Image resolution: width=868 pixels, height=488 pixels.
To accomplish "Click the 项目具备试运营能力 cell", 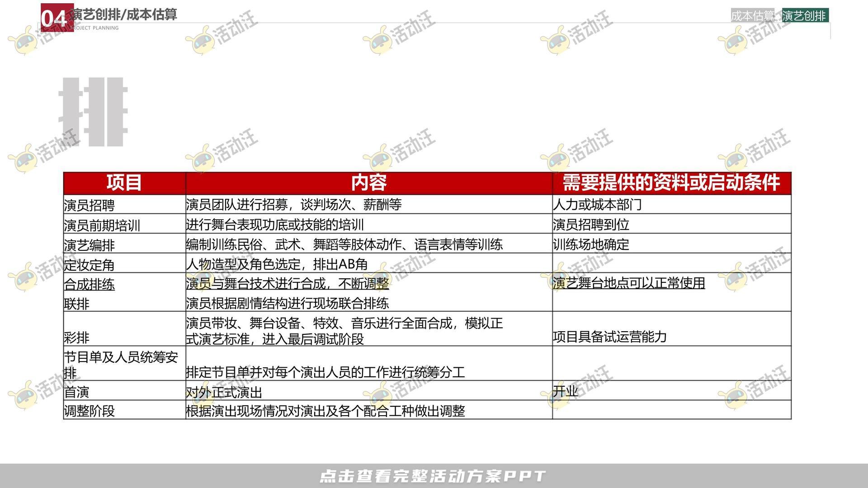I will pyautogui.click(x=672, y=329).
